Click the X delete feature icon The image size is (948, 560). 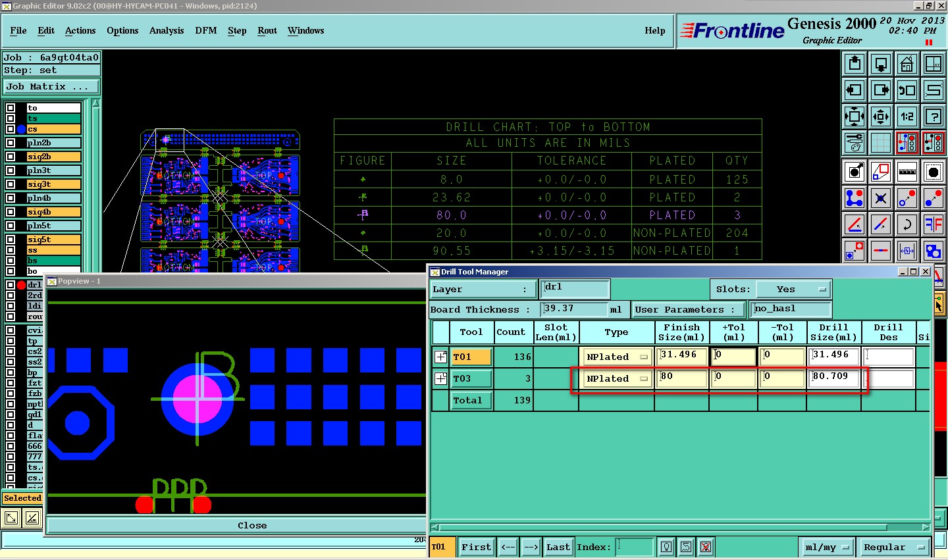tap(881, 197)
